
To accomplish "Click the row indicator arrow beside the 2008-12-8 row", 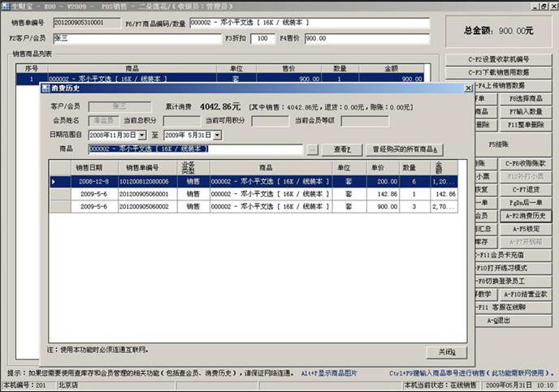I will tap(54, 182).
